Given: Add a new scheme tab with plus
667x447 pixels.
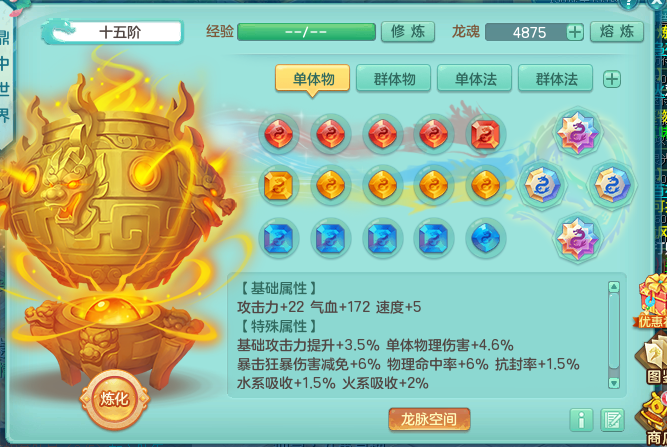Looking at the screenshot, I should (x=612, y=79).
